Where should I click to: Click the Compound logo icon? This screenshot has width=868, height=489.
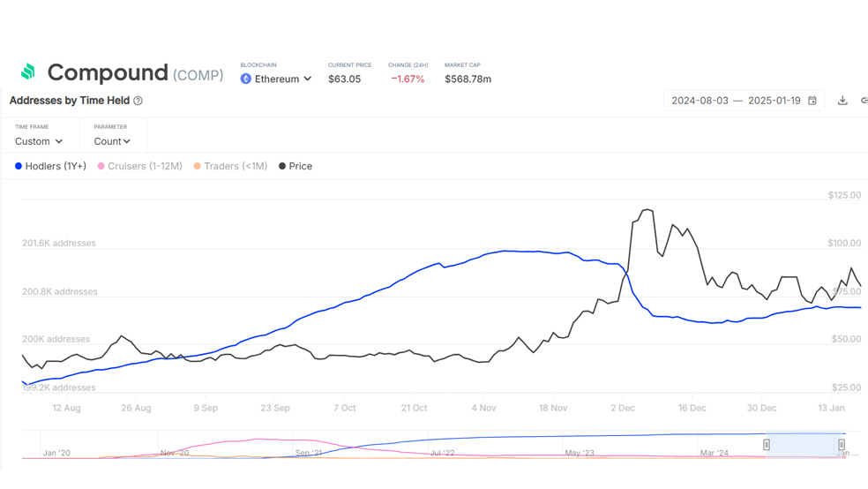(27, 71)
